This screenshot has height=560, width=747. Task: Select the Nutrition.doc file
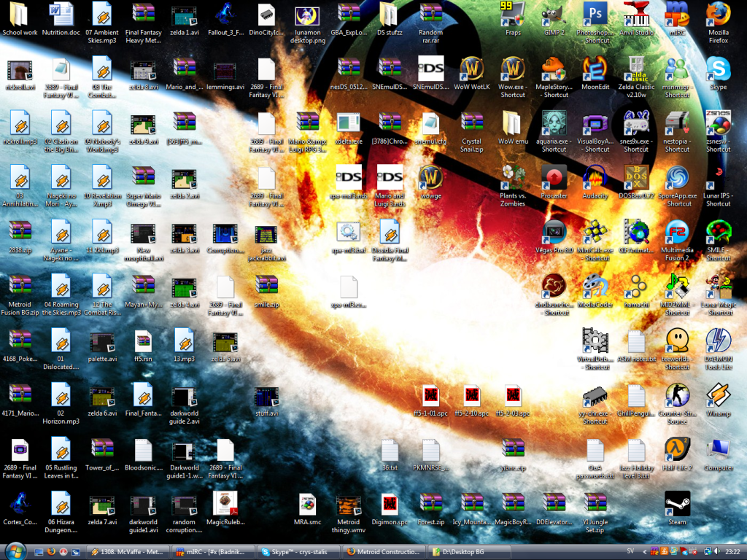pos(61,16)
